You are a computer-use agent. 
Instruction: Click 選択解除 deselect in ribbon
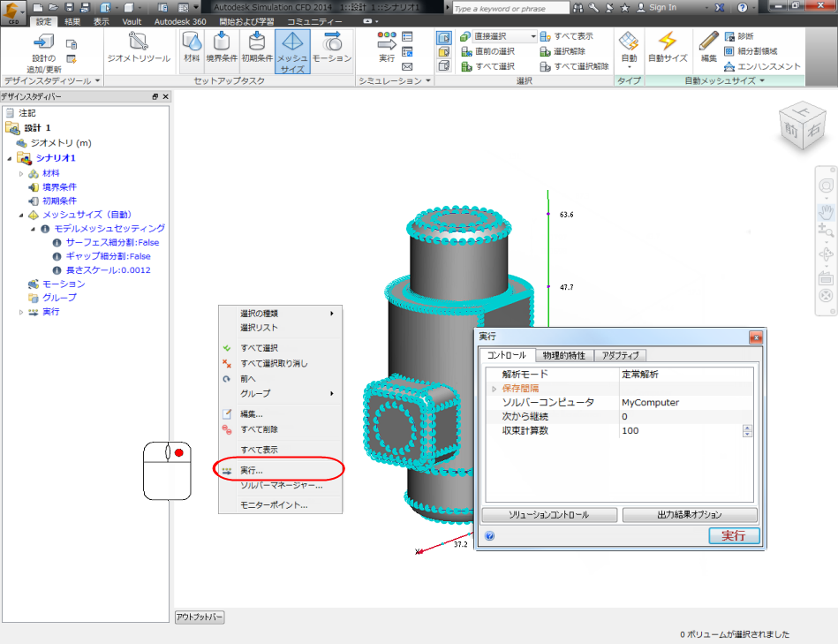pos(562,51)
